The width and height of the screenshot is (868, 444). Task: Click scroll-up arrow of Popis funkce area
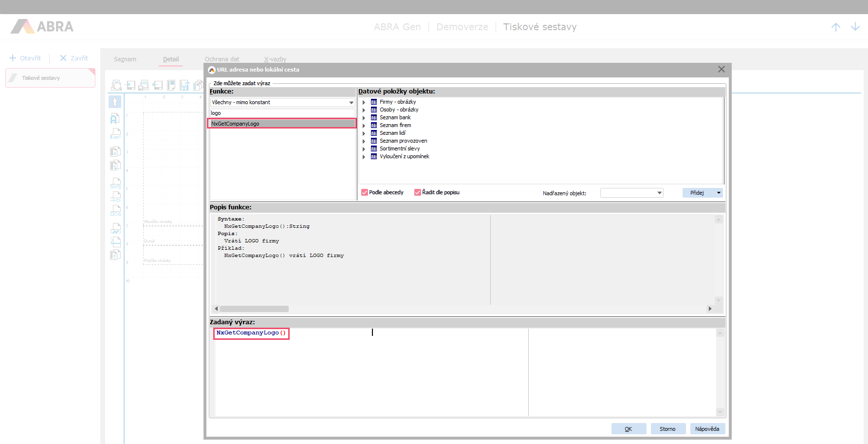click(719, 220)
